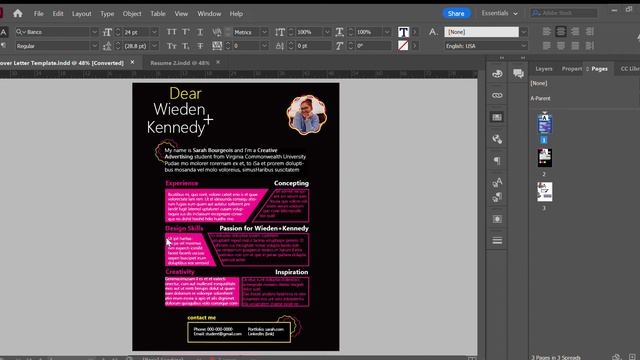Open the font family dropdown arrow
This screenshot has height=360, width=640.
pos(94,32)
